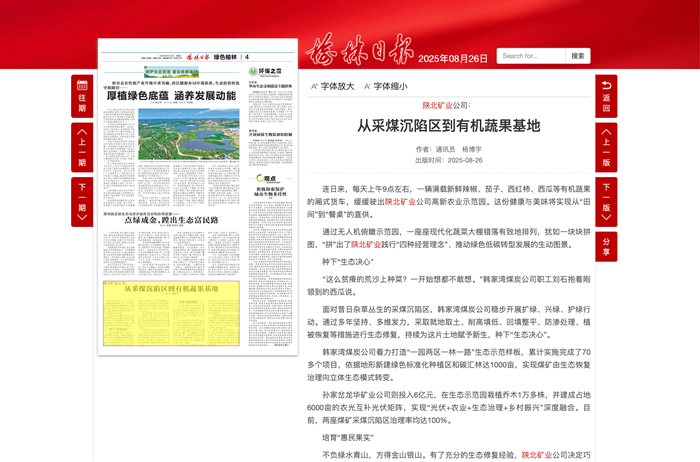Go to previous page (上一版)

point(606,147)
